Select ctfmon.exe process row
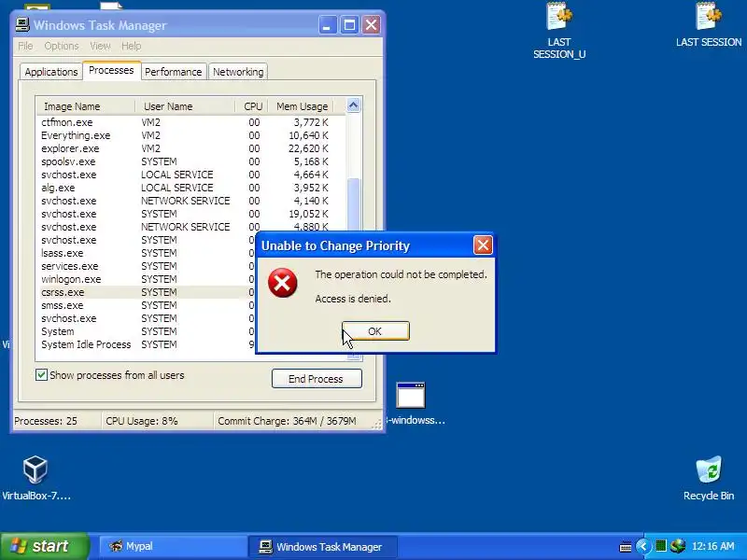Image resolution: width=747 pixels, height=560 pixels. 190,122
